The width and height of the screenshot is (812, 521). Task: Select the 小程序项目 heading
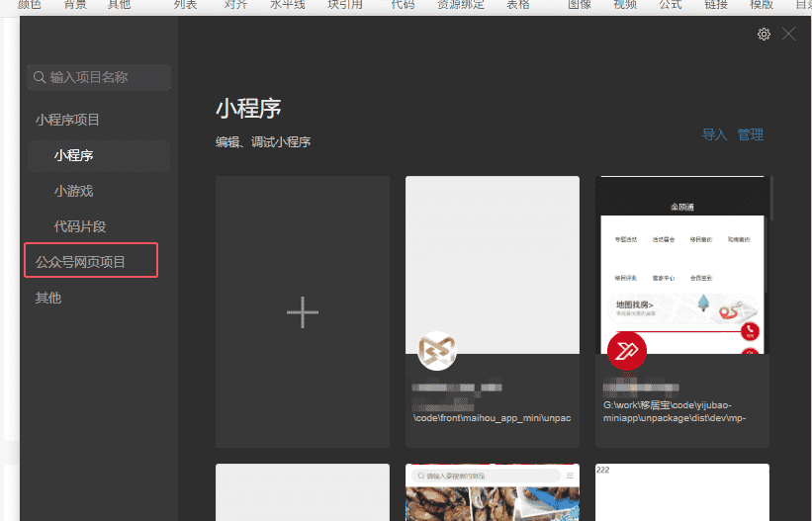point(67,121)
